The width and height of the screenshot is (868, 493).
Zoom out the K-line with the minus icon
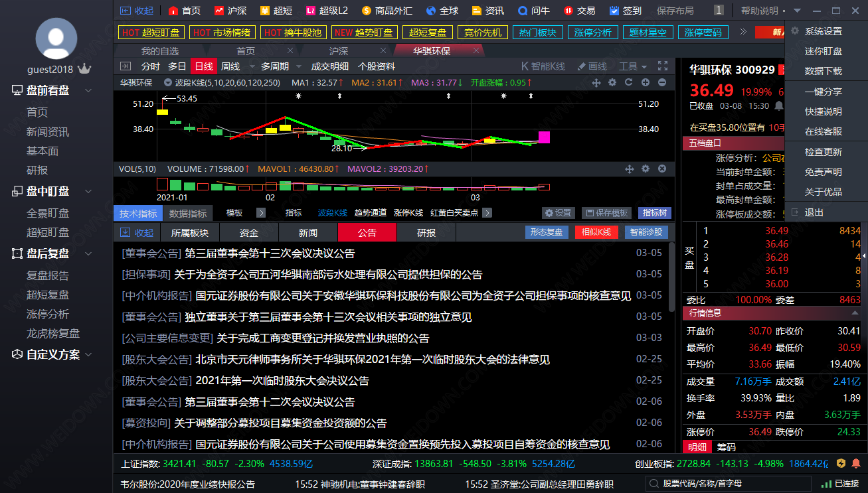pos(662,83)
